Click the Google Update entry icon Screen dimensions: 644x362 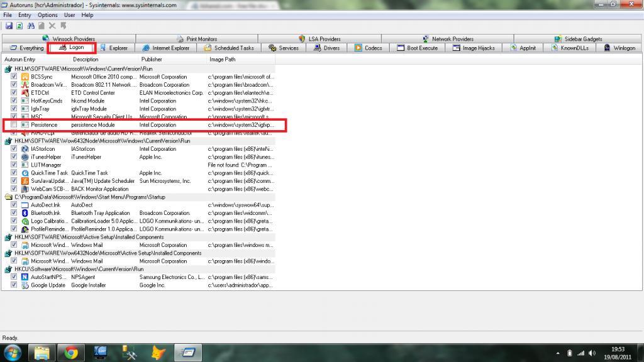click(x=25, y=285)
